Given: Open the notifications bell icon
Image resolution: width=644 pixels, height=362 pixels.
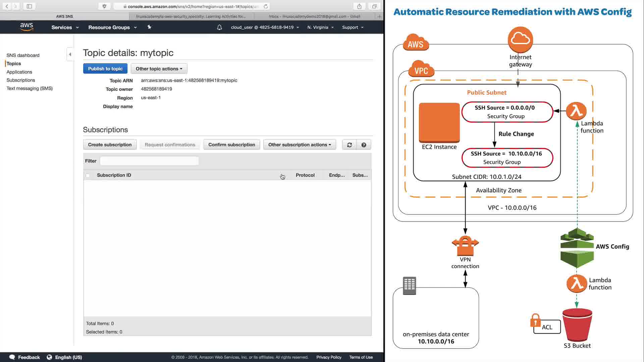Looking at the screenshot, I should [x=219, y=27].
